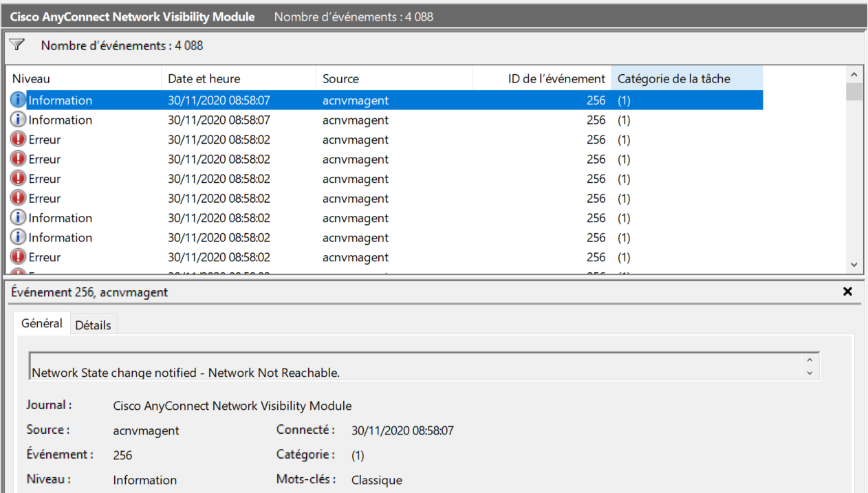Click the 'Événement 256, acnvmagent' pane title
This screenshot has width=868, height=493.
(x=89, y=292)
